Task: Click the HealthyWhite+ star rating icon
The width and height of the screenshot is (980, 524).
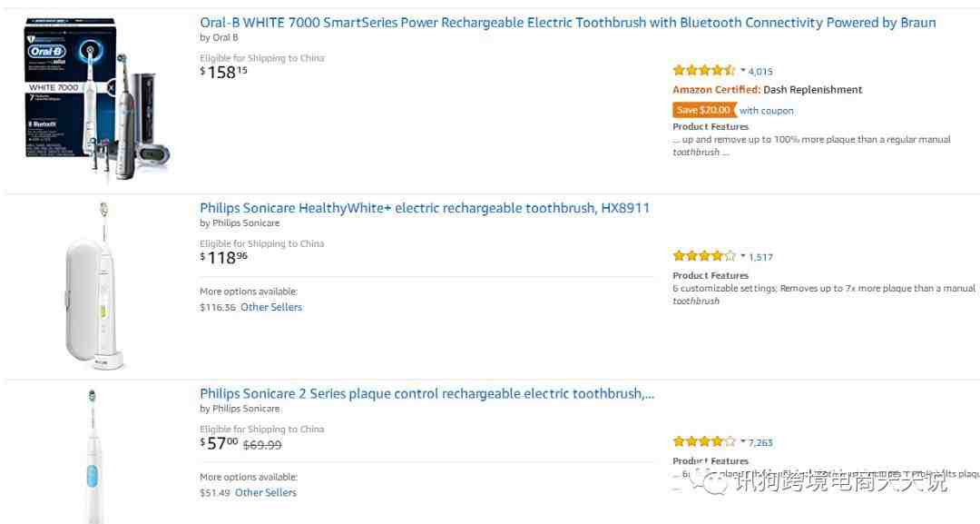Action: [703, 256]
